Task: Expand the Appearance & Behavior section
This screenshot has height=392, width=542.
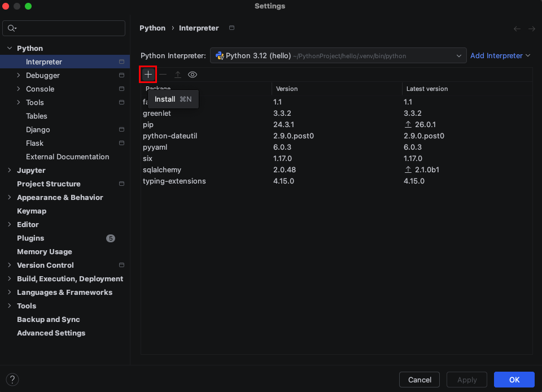Action: pos(10,198)
